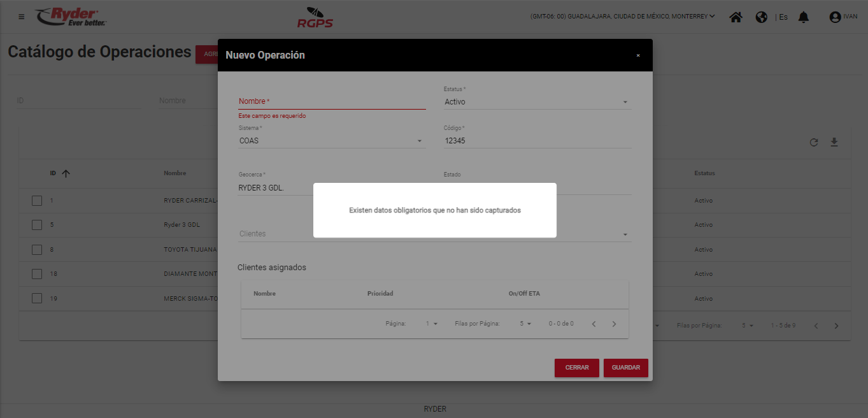The height and width of the screenshot is (418, 868).
Task: Edit the Código field with 12345
Action: pos(537,141)
